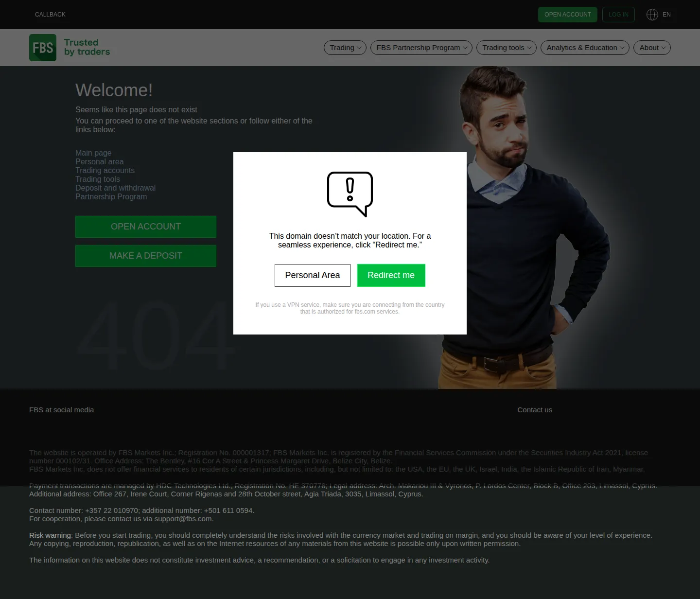The image size is (700, 599).
Task: Click the man's photo image
Action: 525,228
